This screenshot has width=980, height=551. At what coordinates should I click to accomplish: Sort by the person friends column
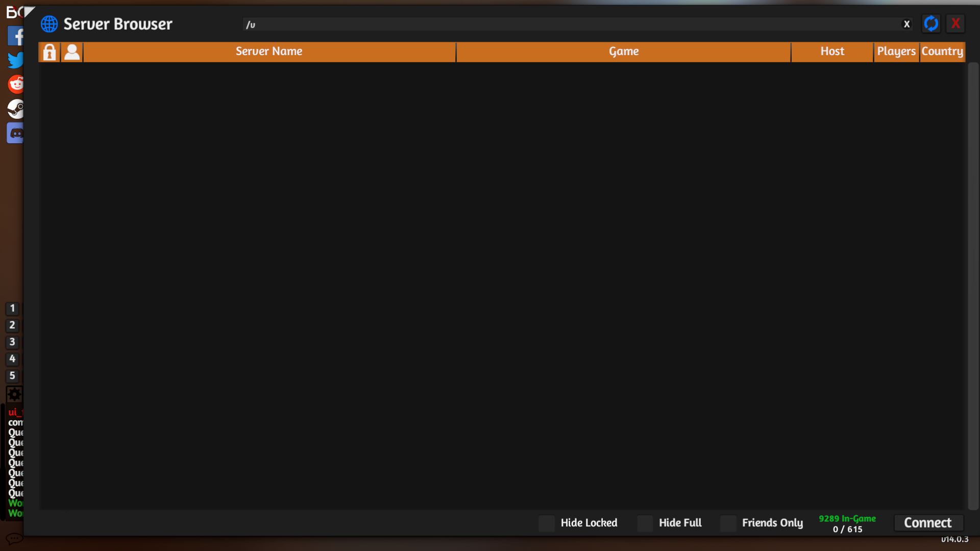point(72,52)
